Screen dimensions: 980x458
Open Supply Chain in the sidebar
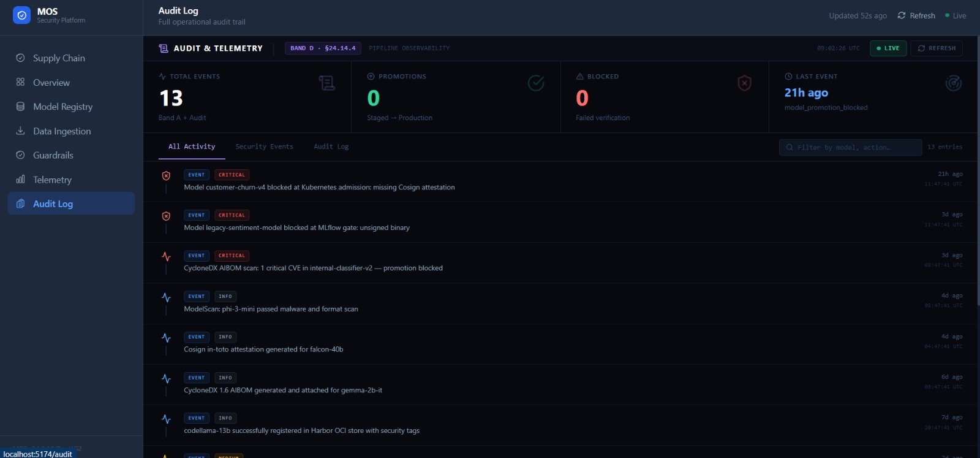71,58
